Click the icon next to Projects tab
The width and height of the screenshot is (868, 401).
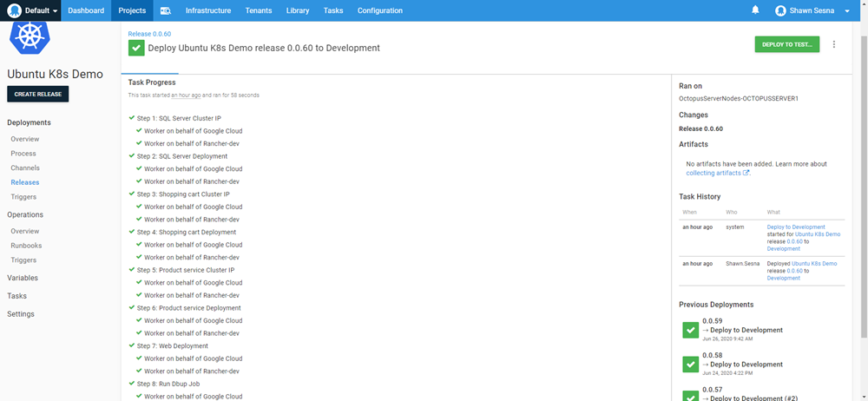coord(166,10)
